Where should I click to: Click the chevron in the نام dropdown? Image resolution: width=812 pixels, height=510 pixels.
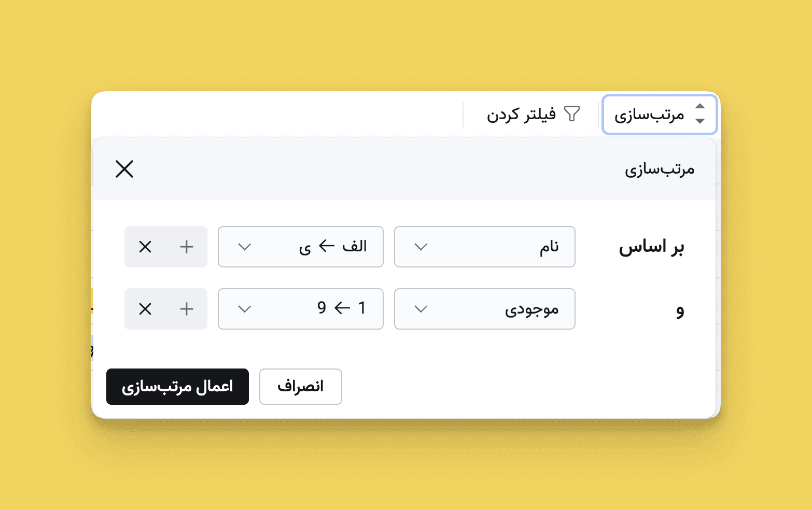pos(421,247)
